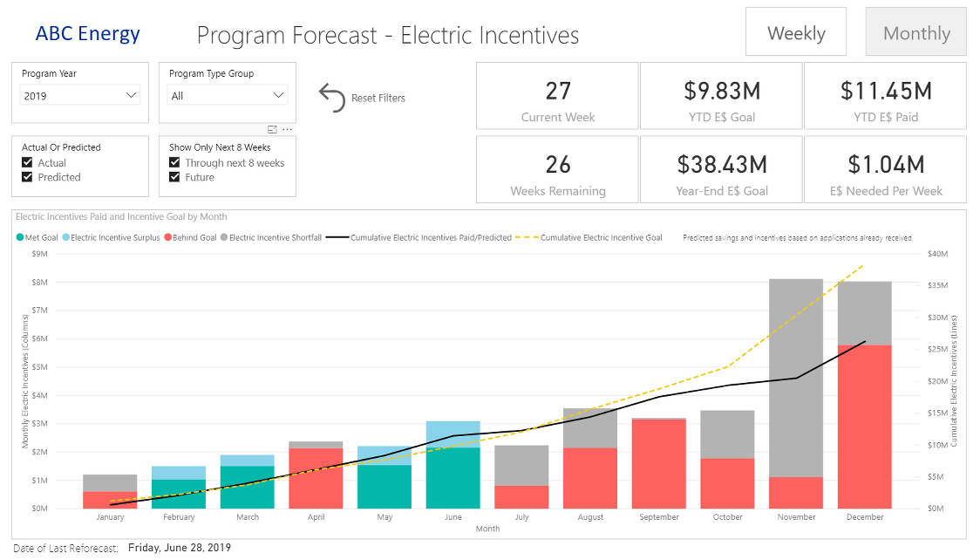Select the Monthly tab
Screen dimensions: 980x560
click(x=915, y=31)
